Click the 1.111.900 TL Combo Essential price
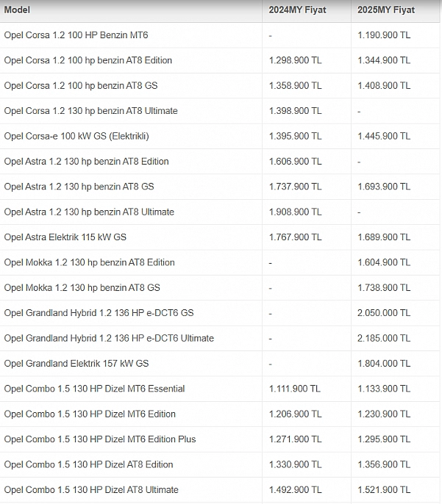 [x=294, y=389]
